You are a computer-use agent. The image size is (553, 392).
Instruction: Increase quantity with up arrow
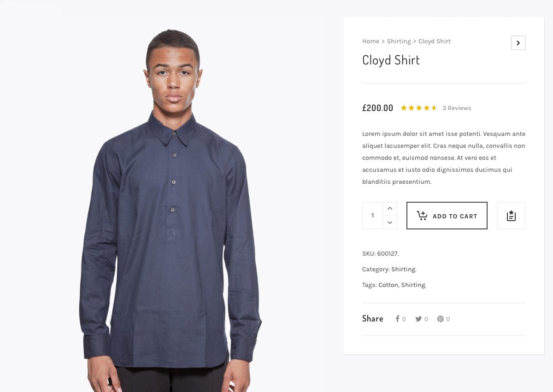point(390,209)
